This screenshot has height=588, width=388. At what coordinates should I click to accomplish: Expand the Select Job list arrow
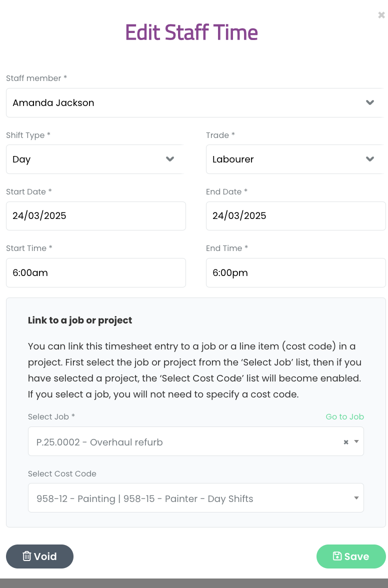tap(356, 442)
